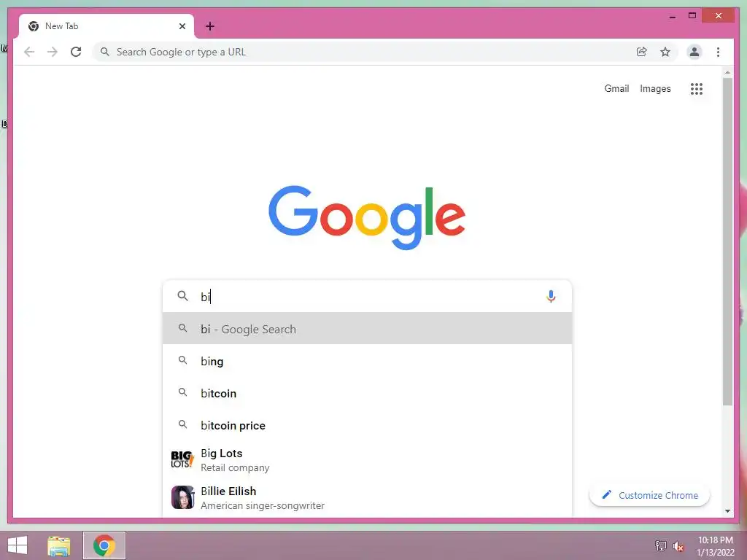The width and height of the screenshot is (747, 560).
Task: Open a new tab with the plus button
Action: pyautogui.click(x=210, y=26)
